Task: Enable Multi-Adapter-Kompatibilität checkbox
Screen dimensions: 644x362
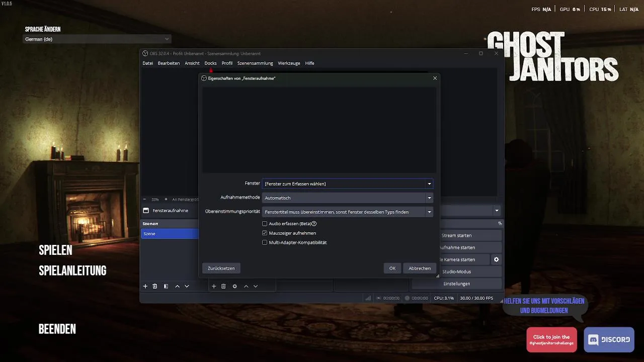Action: coord(265,242)
